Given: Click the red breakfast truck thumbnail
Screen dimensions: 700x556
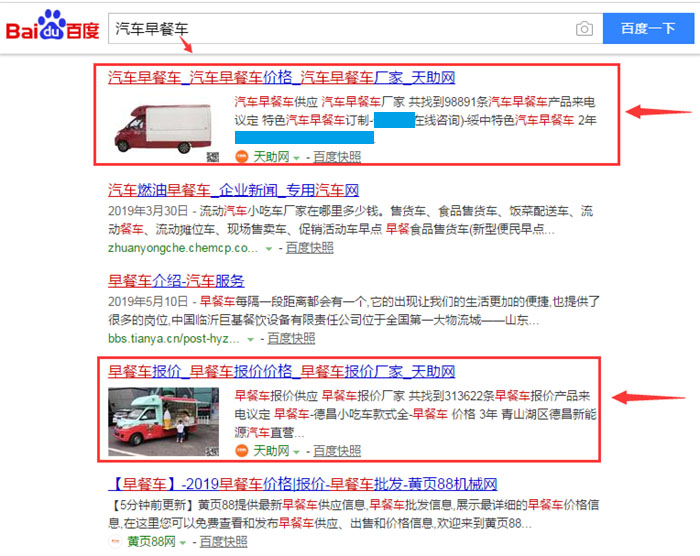Looking at the screenshot, I should pyautogui.click(x=163, y=129).
